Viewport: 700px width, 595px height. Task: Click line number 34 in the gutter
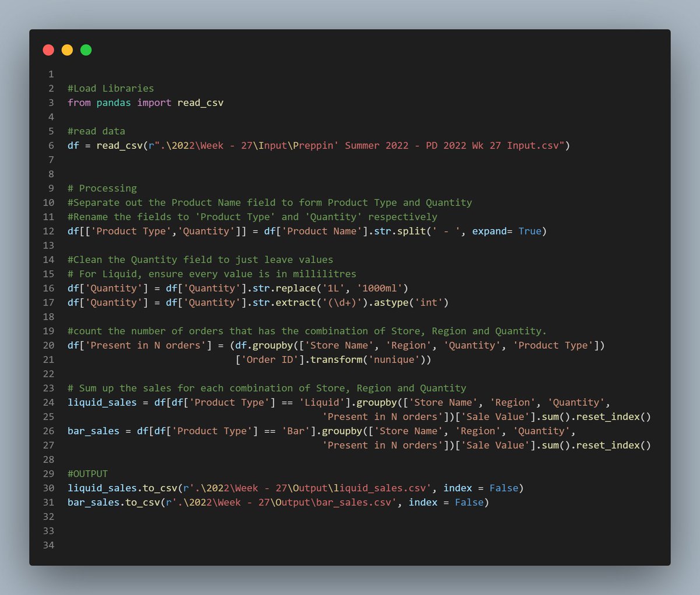48,545
